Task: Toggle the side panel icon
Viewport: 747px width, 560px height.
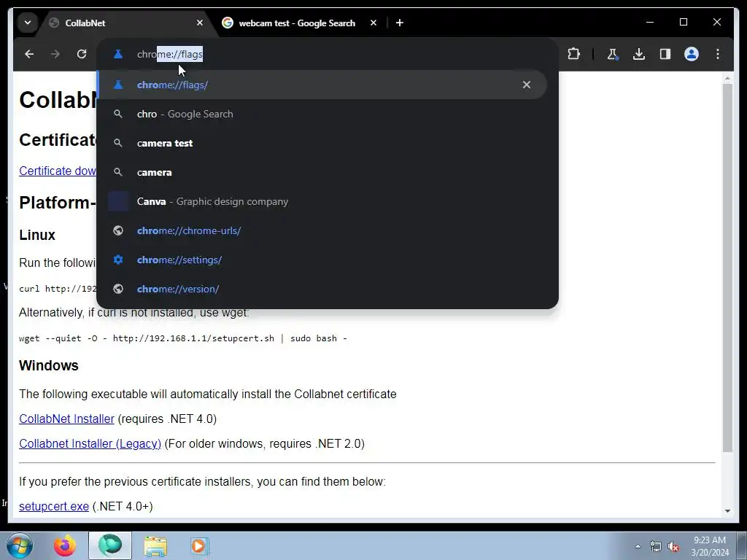Action: [x=665, y=54]
